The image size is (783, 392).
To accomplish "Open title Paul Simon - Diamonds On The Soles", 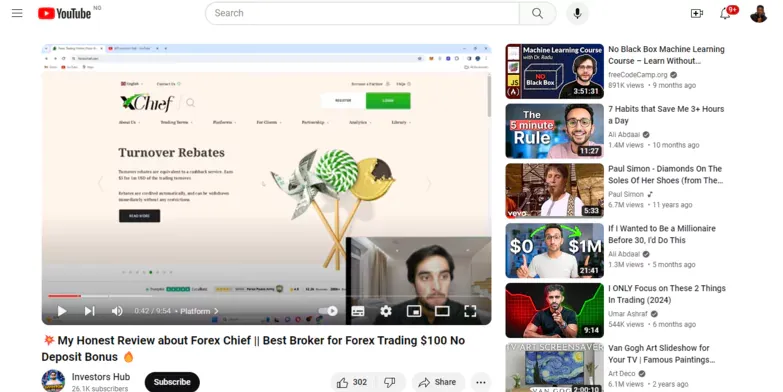I will (x=666, y=175).
